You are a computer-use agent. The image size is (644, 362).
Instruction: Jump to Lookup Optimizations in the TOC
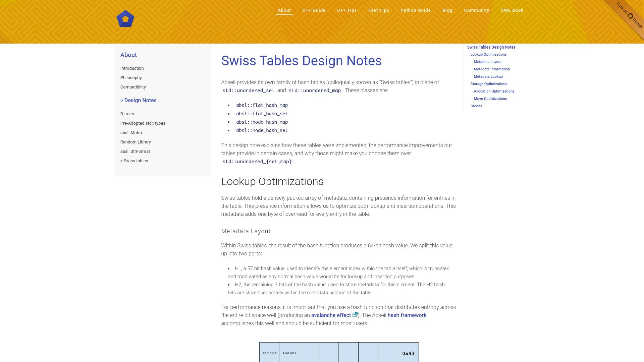(x=488, y=54)
